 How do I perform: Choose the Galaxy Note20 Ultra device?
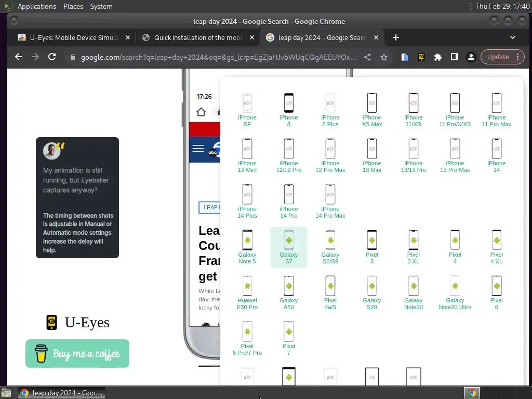tap(455, 293)
